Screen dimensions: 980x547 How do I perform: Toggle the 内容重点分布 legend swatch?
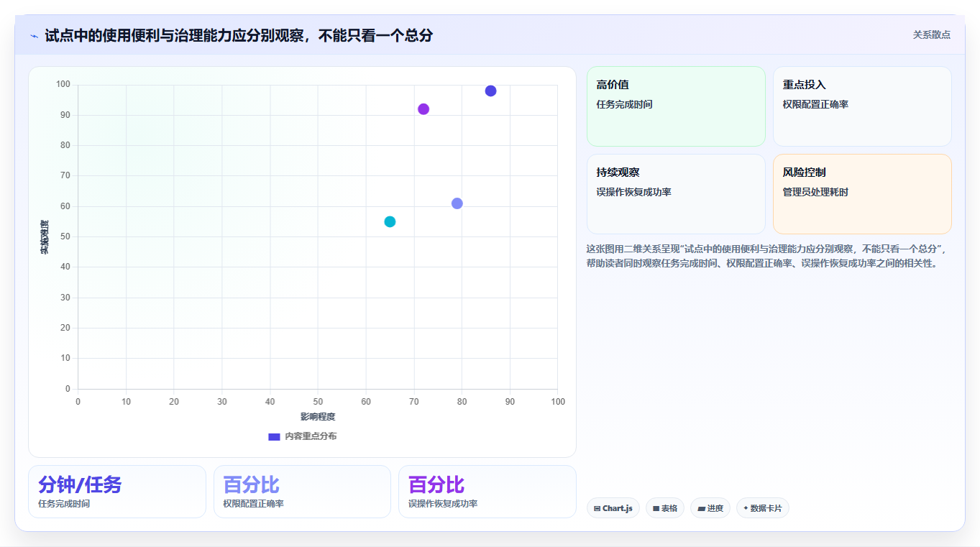274,436
